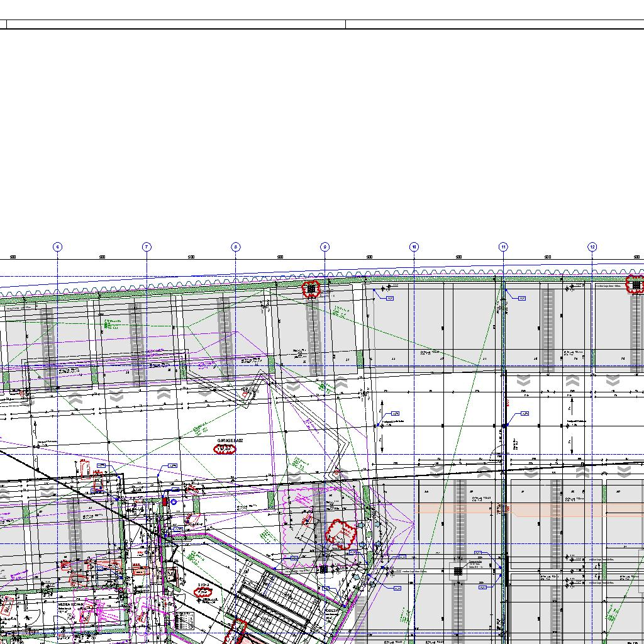Select the GARAGE label text
Image resolution: width=644 pixels, height=644 pixels.
coord(230,441)
